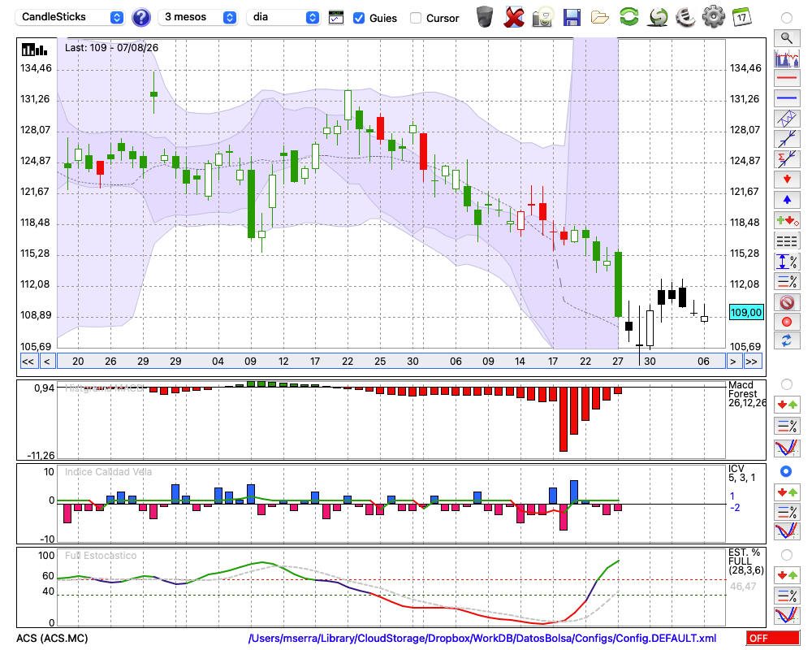
Task: Click the red prohibition sign icon
Action: pos(787,302)
